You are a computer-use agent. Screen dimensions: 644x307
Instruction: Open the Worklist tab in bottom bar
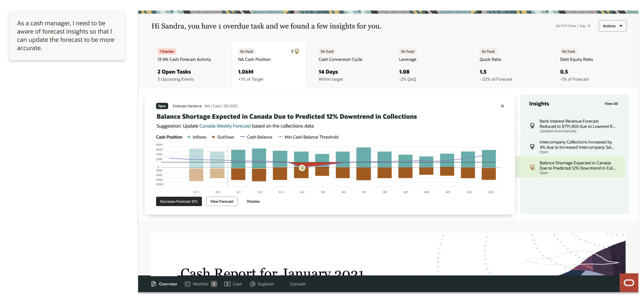pyautogui.click(x=201, y=284)
